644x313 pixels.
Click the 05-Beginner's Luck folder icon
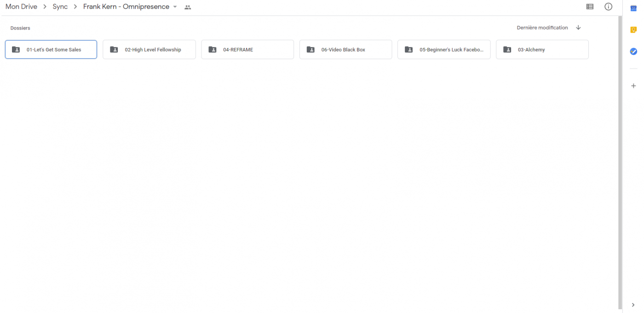click(x=408, y=50)
